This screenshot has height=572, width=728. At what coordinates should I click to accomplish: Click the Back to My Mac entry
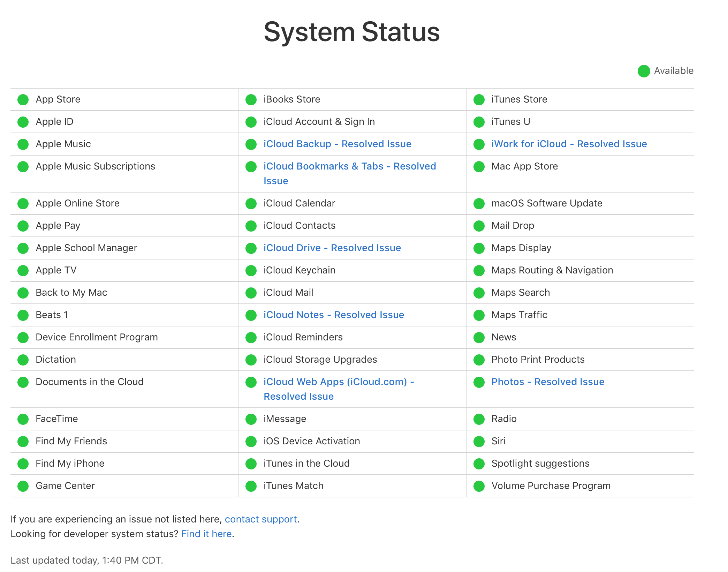pyautogui.click(x=71, y=293)
